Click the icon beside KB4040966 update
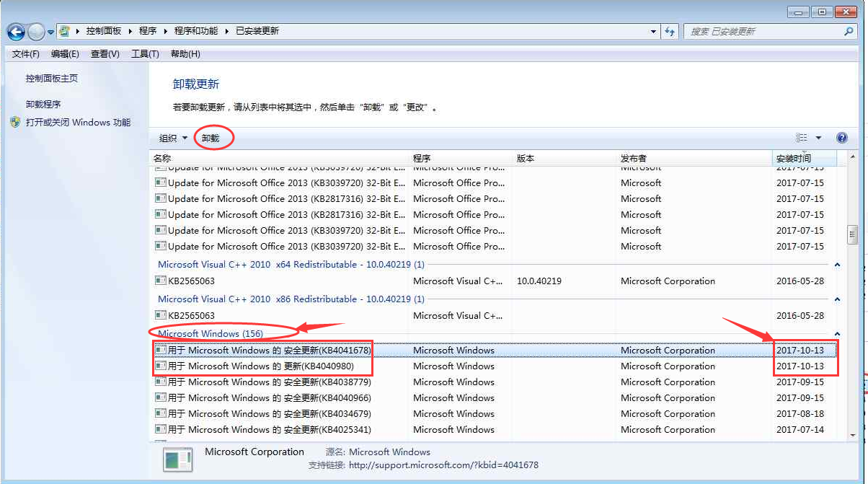 [161, 397]
